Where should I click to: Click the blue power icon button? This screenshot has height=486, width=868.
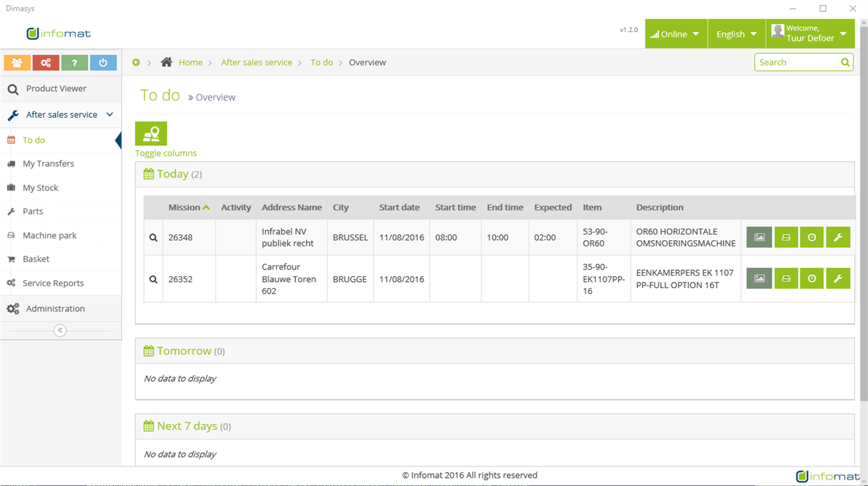click(x=103, y=63)
